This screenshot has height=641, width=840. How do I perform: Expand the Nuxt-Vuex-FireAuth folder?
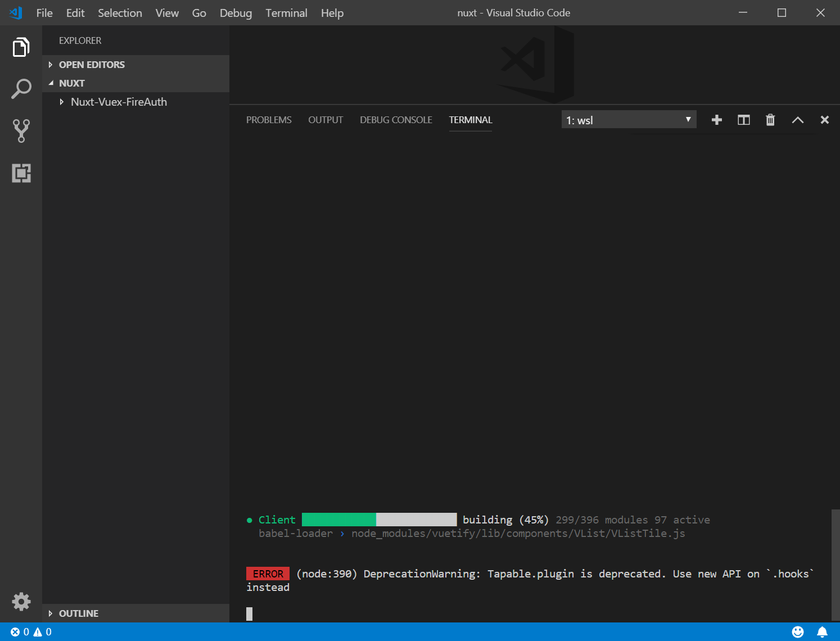[x=136, y=102]
